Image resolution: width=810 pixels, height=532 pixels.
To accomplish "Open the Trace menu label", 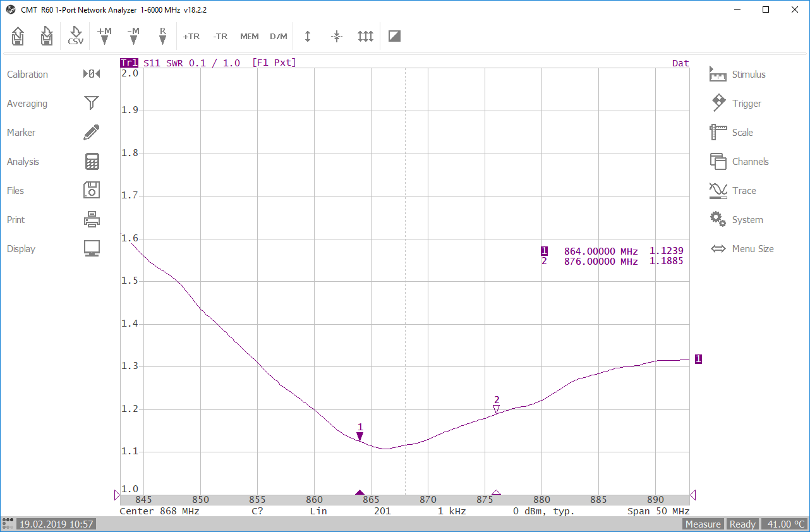I will [x=744, y=191].
